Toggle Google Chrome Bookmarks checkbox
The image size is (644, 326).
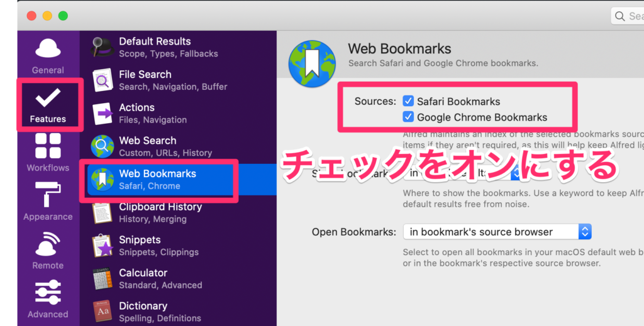408,117
